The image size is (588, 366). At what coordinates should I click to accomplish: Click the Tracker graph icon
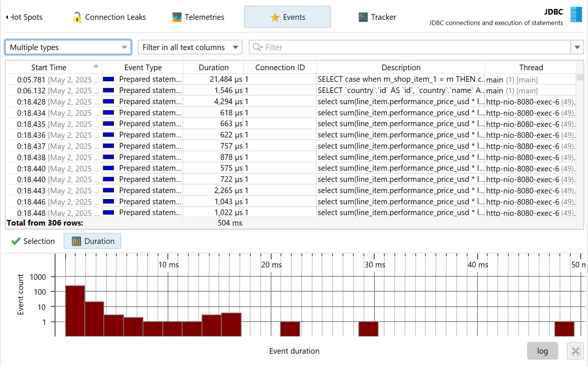coord(363,17)
